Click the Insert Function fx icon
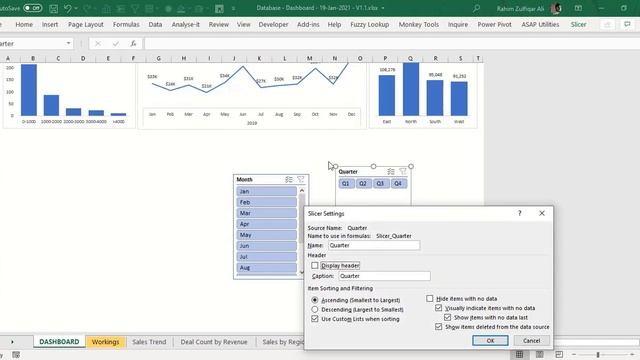 pos(133,43)
